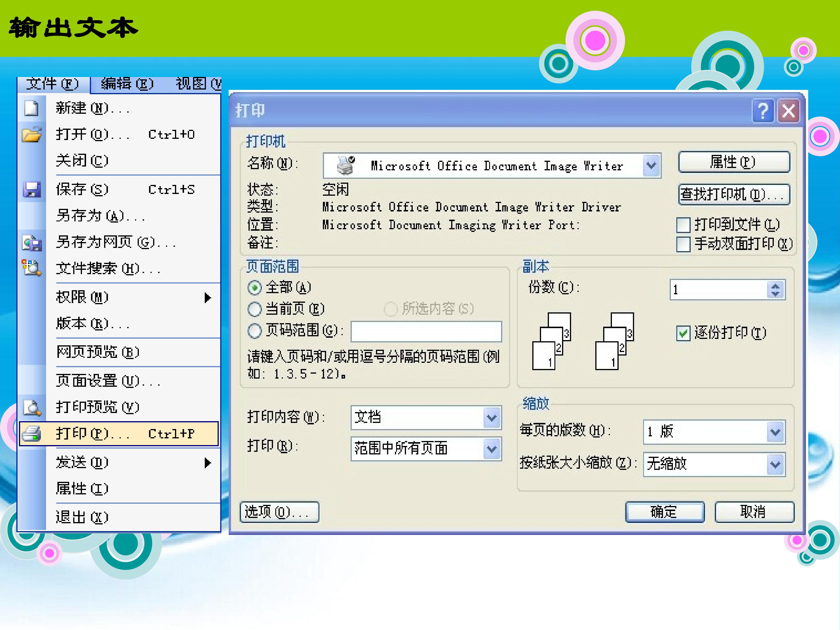Click the 确定 button
Image resolution: width=840 pixels, height=630 pixels.
[x=665, y=512]
